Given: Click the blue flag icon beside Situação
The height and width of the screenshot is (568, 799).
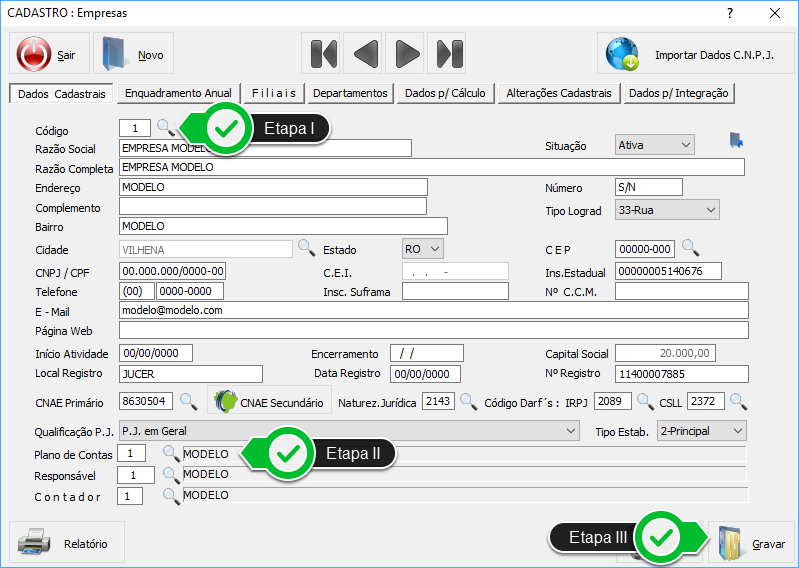Looking at the screenshot, I should pos(736,140).
